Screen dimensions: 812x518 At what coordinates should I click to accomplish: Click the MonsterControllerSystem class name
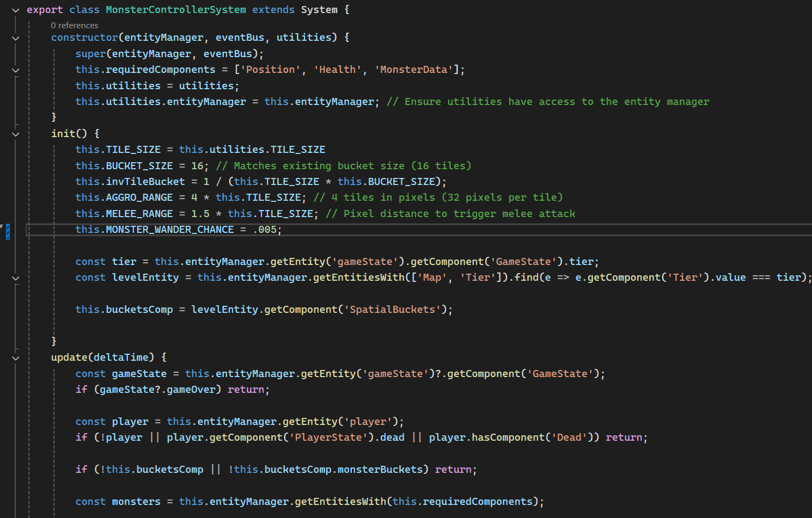point(175,10)
